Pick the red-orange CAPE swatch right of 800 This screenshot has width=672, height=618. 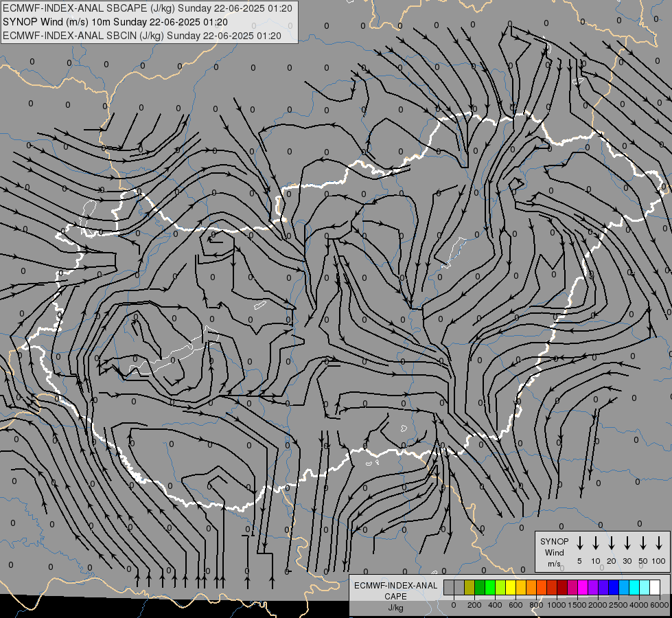pyautogui.click(x=542, y=587)
